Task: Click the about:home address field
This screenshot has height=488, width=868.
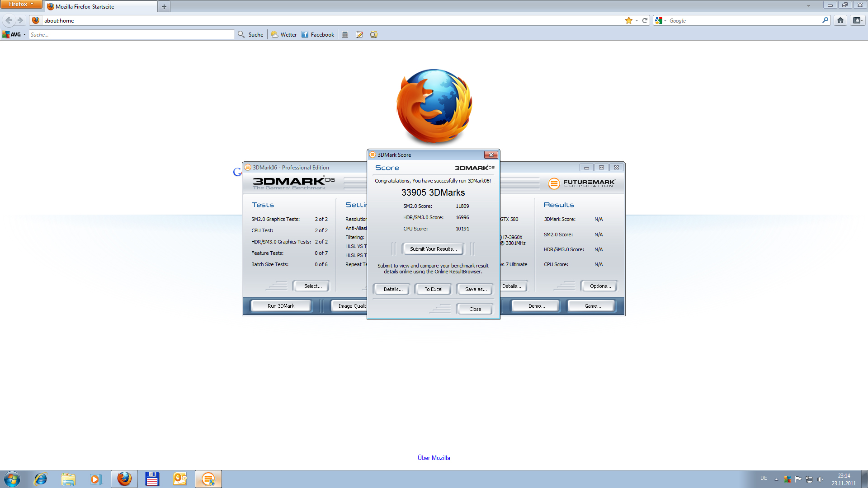Action: (332, 20)
